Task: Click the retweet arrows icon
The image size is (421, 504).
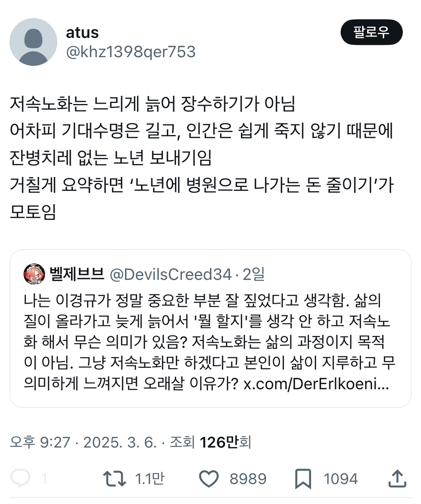Action: 114,479
